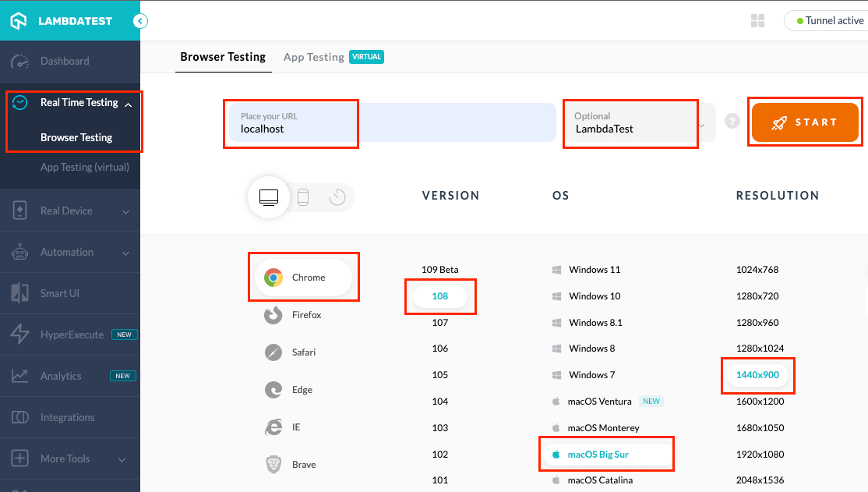
Task: Choose the 1920x1080 resolution
Action: click(x=760, y=455)
